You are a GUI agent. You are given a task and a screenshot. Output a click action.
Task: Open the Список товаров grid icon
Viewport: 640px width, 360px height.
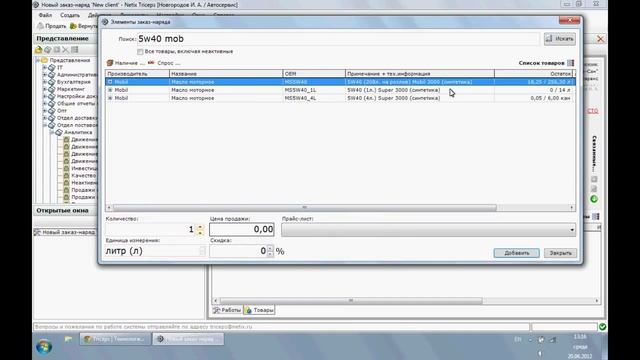571,63
